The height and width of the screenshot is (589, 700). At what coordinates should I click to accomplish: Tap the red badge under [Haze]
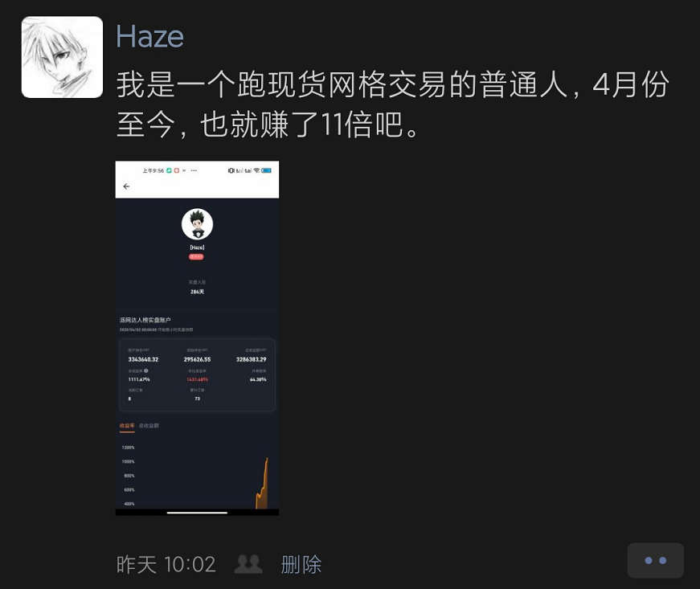196,256
